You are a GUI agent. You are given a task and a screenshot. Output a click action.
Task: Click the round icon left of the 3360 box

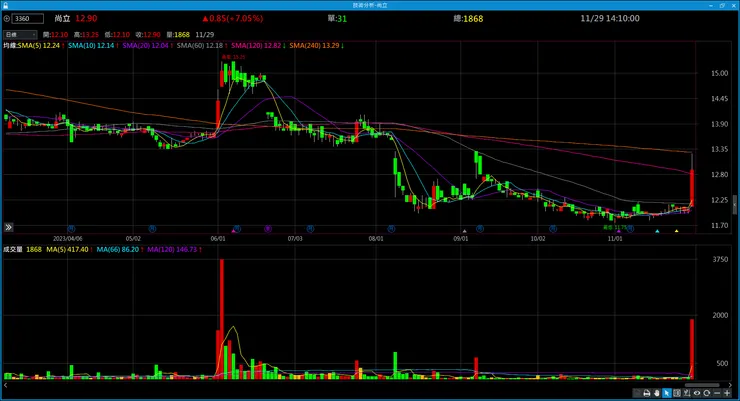[7, 18]
